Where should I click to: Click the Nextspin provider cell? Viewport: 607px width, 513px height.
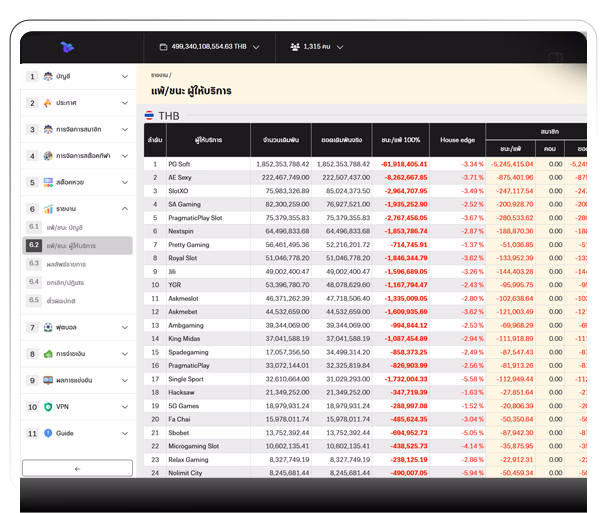click(x=208, y=231)
